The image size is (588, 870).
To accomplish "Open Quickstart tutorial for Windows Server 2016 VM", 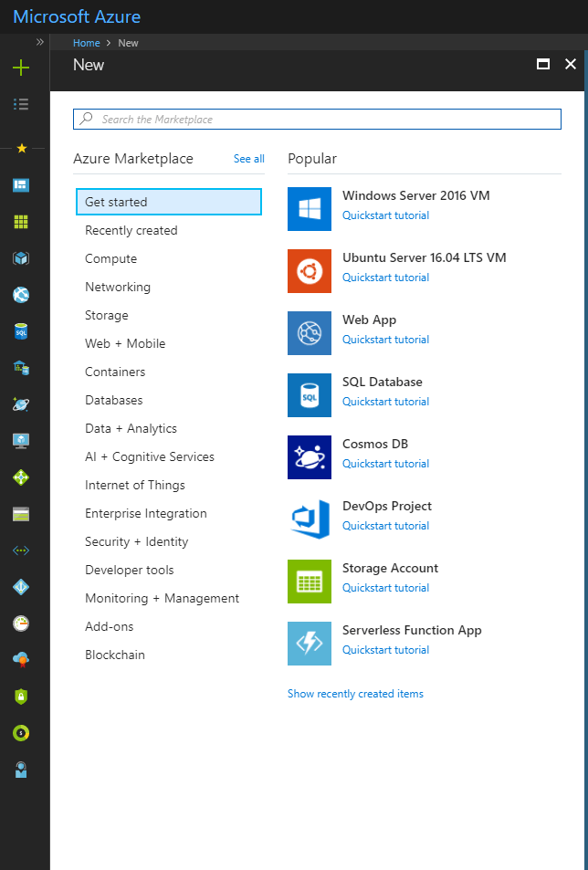I will (x=385, y=215).
